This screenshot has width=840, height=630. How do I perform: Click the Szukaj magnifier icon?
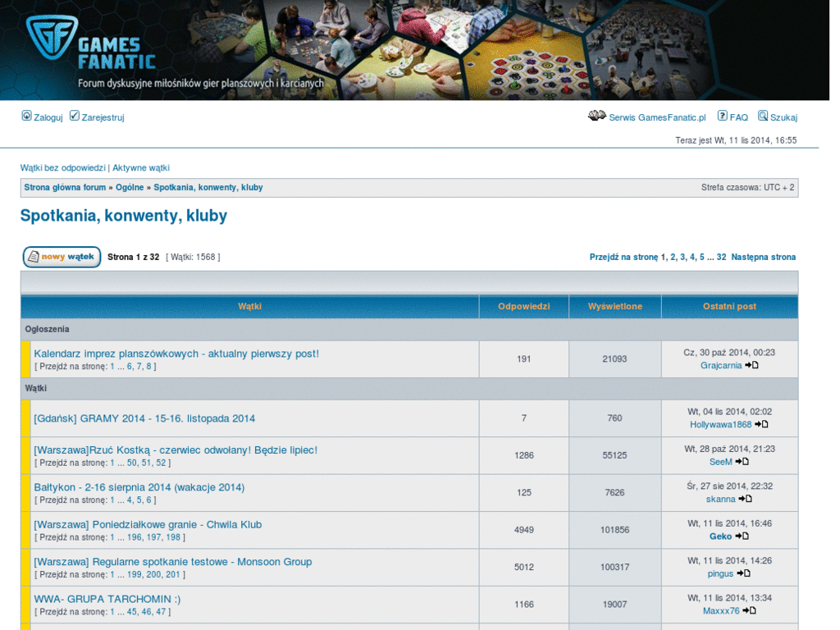pyautogui.click(x=763, y=116)
